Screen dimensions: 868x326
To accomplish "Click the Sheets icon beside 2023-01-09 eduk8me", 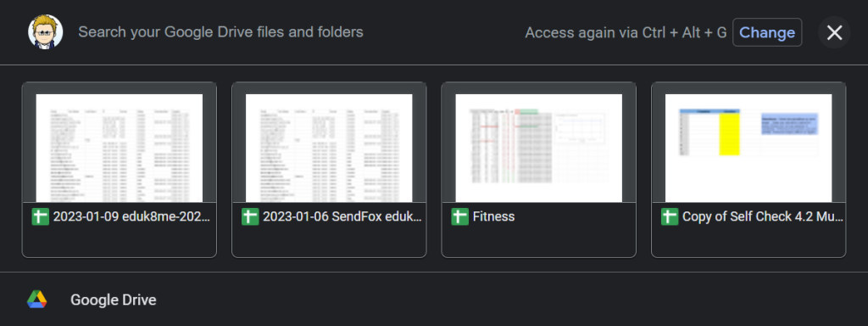I will (x=40, y=216).
